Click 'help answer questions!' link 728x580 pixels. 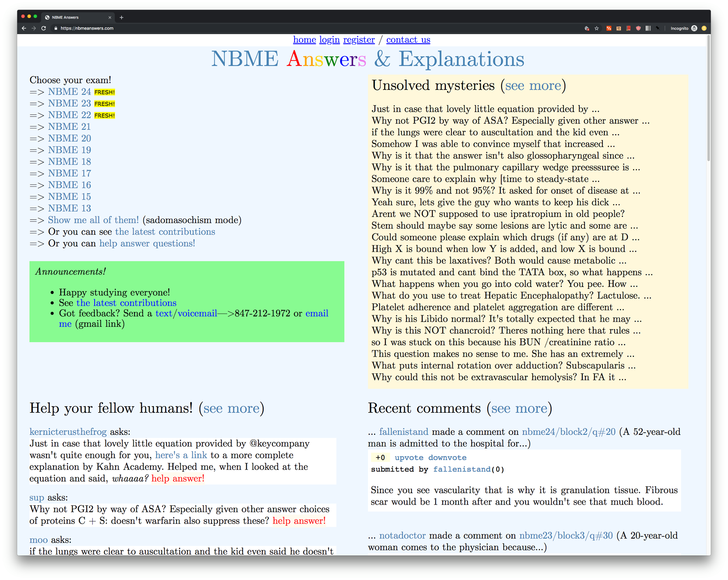[x=147, y=244]
